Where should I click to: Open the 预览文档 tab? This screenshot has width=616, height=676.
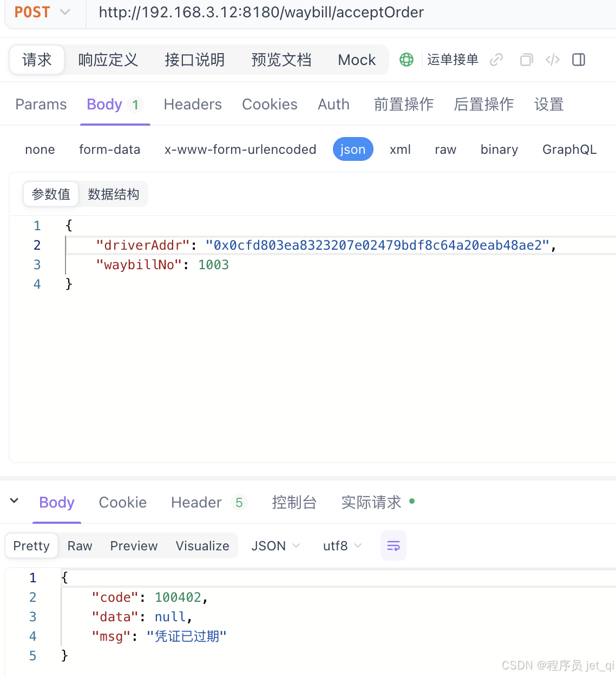[281, 60]
